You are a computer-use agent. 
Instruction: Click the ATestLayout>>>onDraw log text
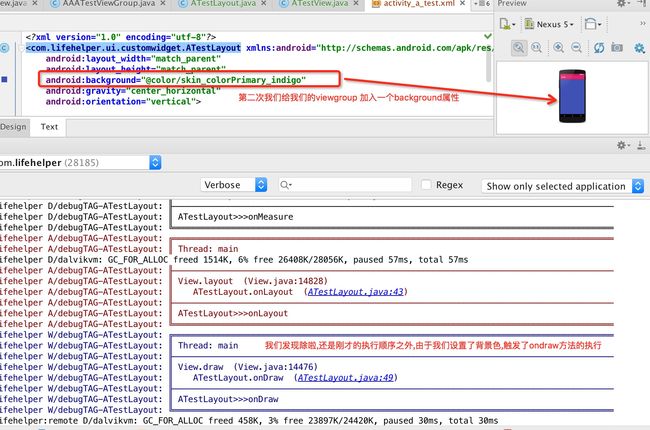(228, 399)
